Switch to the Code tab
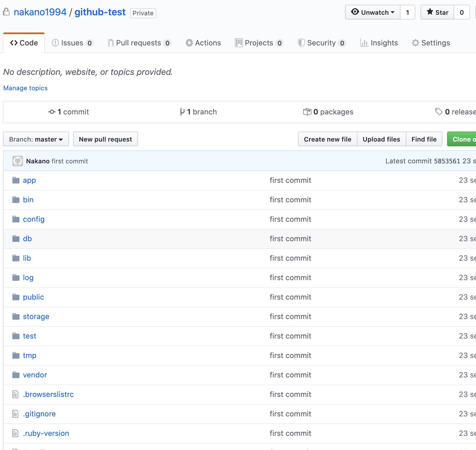Screen dimensions: 476x450 click(24, 43)
